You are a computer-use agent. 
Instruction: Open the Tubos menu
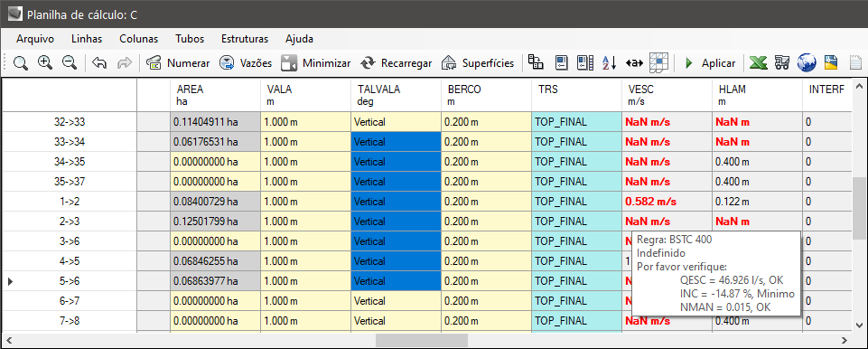190,39
